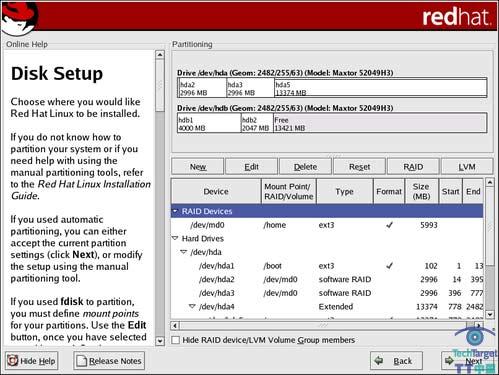Viewport: 499px width, 375px height.
Task: Collapse the /dev/hda drive node
Action: coord(183,252)
